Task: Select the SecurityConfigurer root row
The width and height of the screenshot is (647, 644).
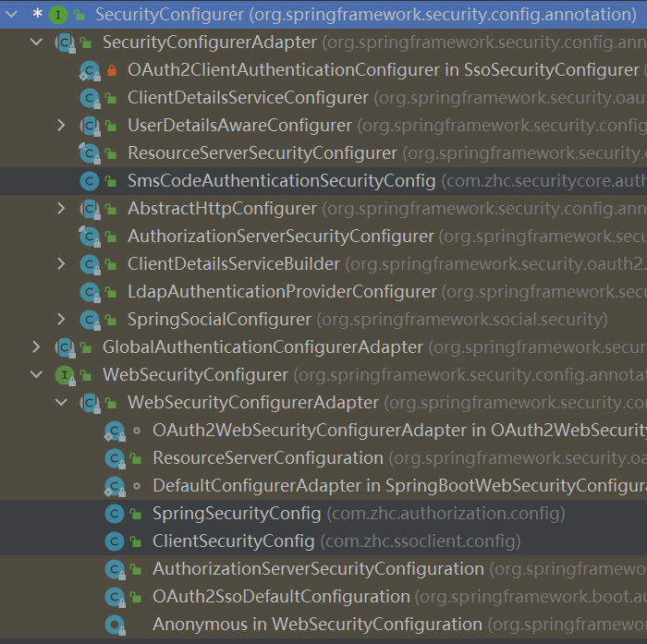Action: pos(323,15)
